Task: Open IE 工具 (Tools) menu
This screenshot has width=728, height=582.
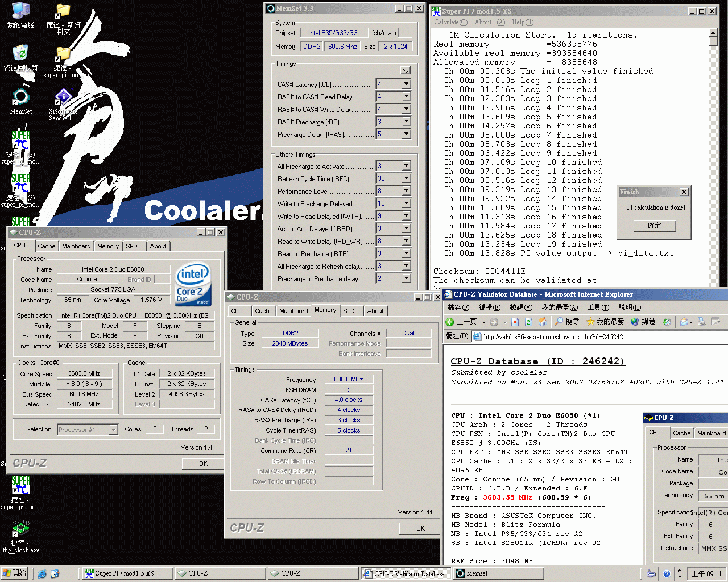Action: pyautogui.click(x=598, y=307)
